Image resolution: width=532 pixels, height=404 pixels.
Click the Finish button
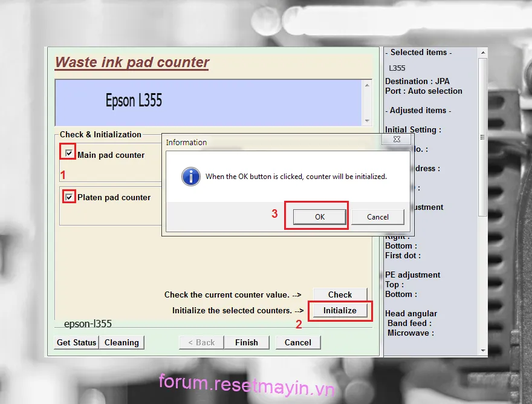(247, 342)
